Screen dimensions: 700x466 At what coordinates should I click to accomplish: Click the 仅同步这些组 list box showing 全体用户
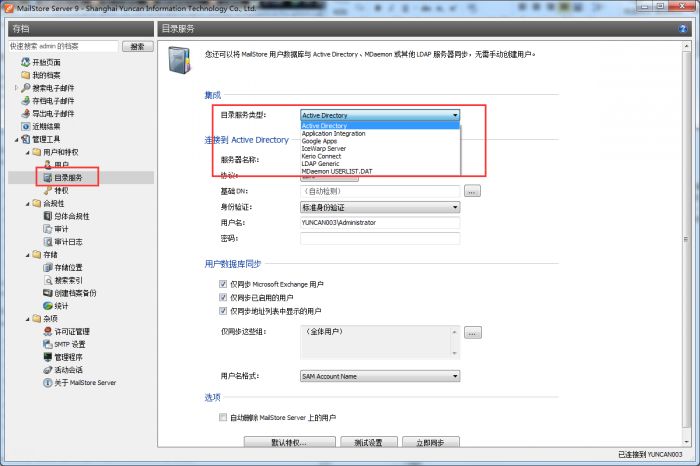[x=380, y=342]
